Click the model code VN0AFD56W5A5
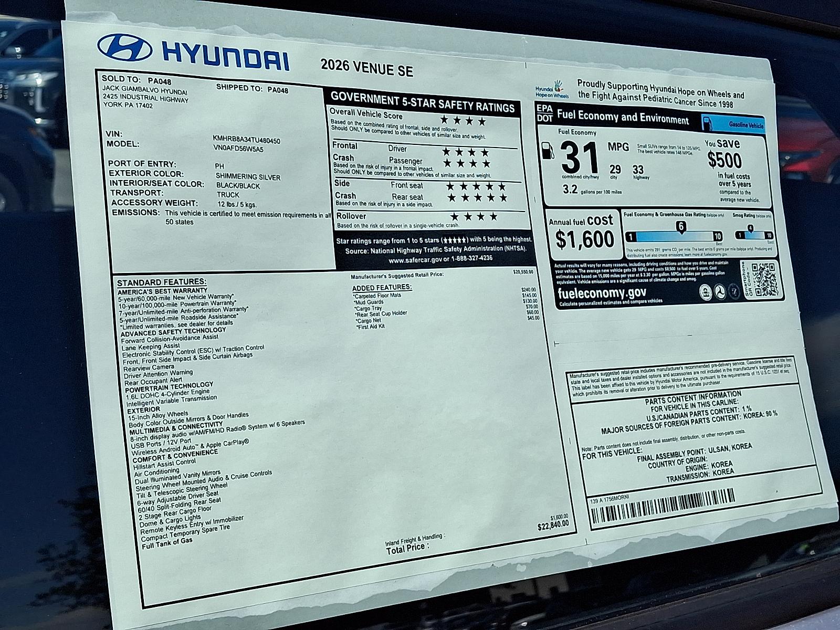The width and height of the screenshot is (840, 630). click(x=238, y=149)
